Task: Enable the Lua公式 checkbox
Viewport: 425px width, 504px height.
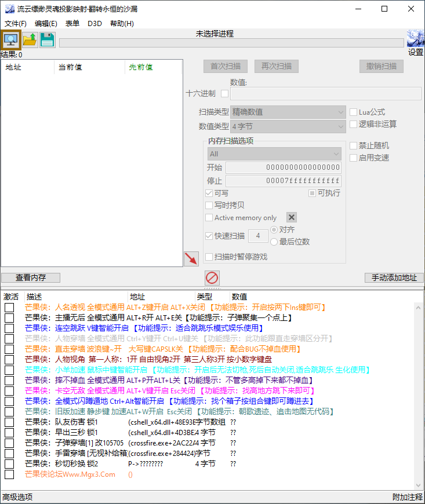Action: coord(353,112)
